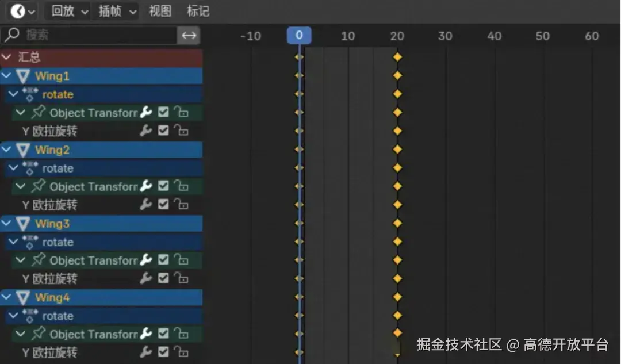Open the 插帧 keying menu
This screenshot has width=621, height=364.
coord(116,11)
